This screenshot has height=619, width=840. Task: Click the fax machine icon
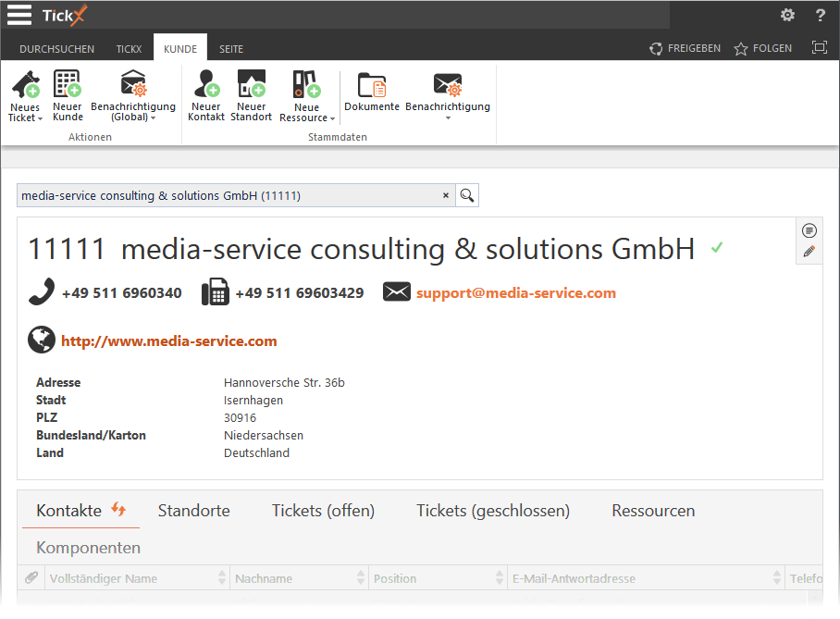point(216,291)
